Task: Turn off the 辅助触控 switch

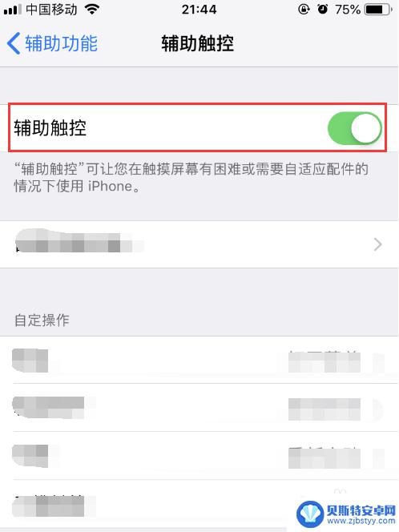Action: tap(355, 128)
